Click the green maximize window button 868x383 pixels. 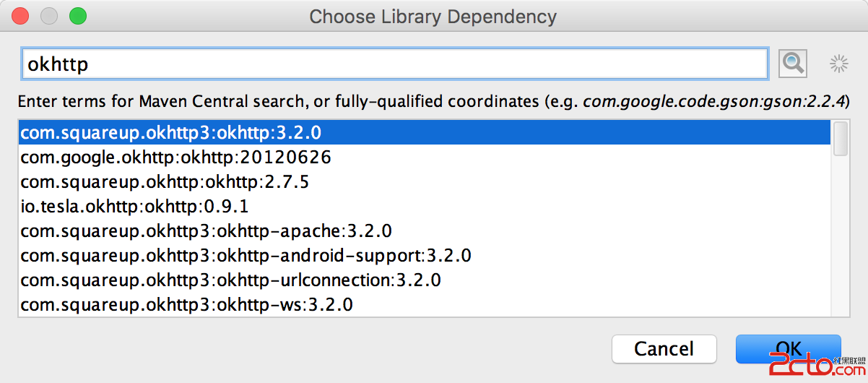(x=77, y=15)
